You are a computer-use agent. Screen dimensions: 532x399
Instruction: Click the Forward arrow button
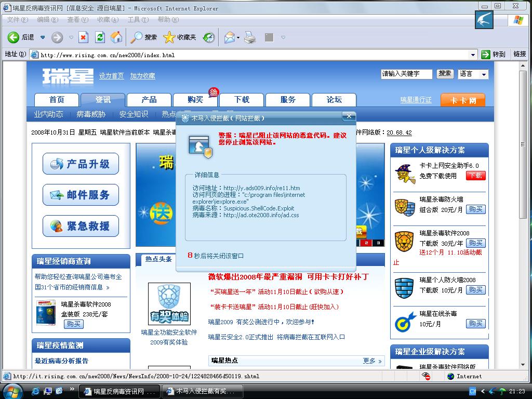(x=57, y=37)
